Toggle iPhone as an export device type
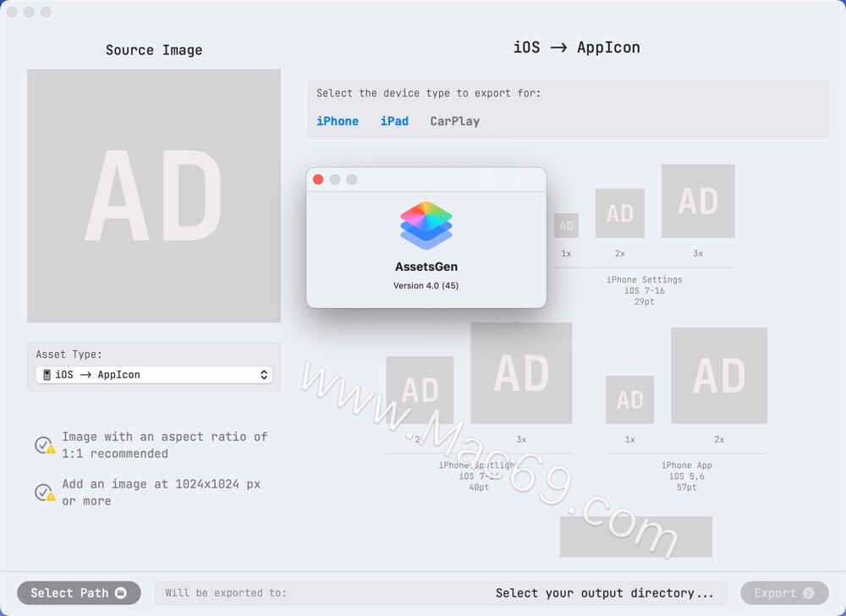846x616 pixels. pos(338,121)
